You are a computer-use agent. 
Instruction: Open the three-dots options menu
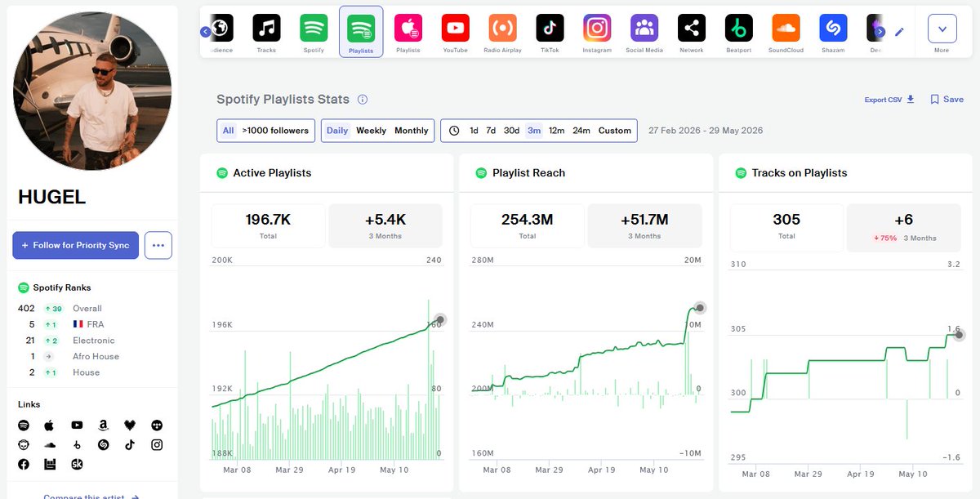tap(158, 245)
